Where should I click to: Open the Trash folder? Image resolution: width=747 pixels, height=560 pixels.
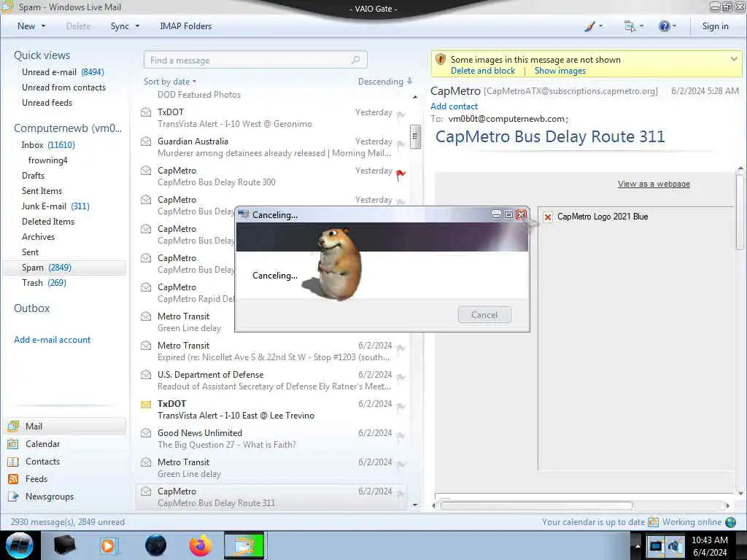pos(44,283)
